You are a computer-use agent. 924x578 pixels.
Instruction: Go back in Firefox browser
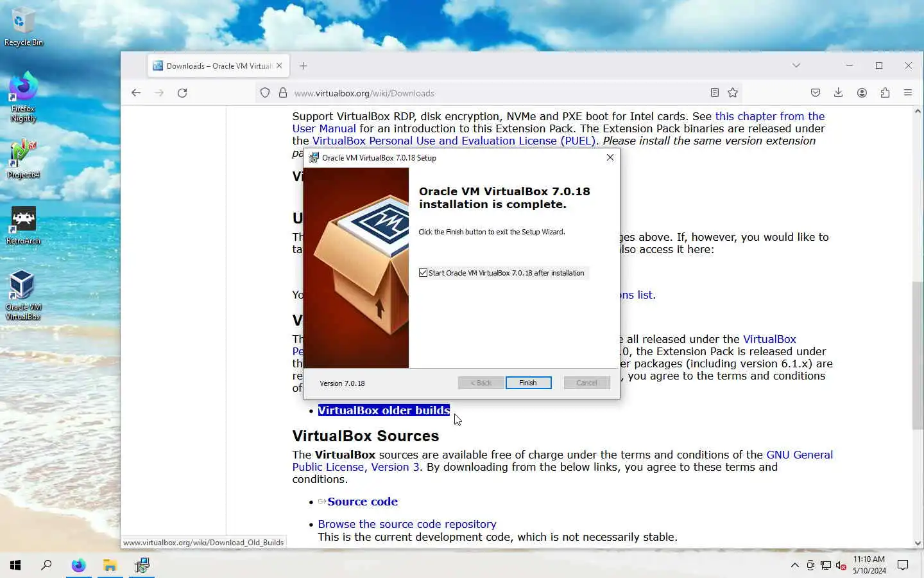tap(136, 93)
